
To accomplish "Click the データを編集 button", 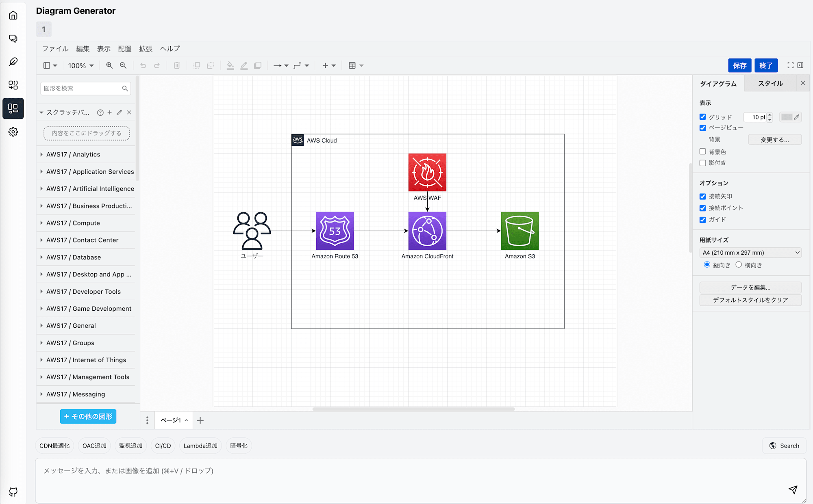I will click(x=751, y=286).
